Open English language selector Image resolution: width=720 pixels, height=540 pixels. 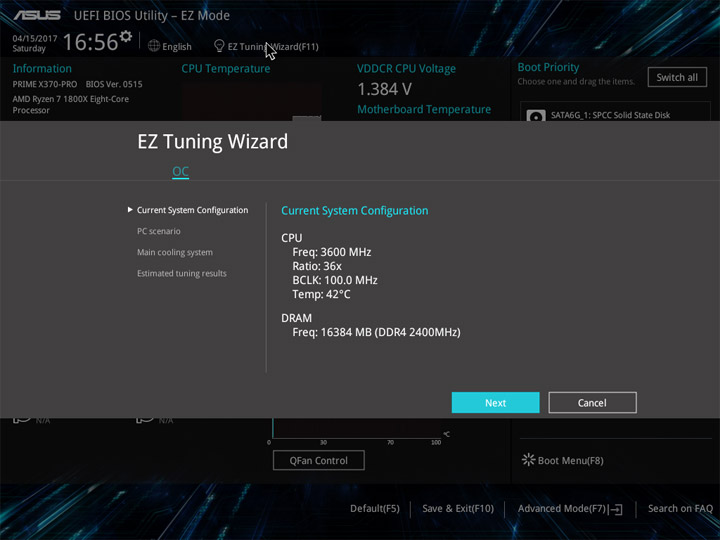177,46
